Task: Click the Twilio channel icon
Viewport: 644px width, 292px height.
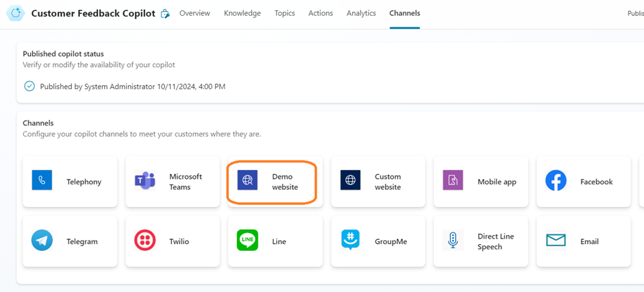Action: tap(145, 241)
